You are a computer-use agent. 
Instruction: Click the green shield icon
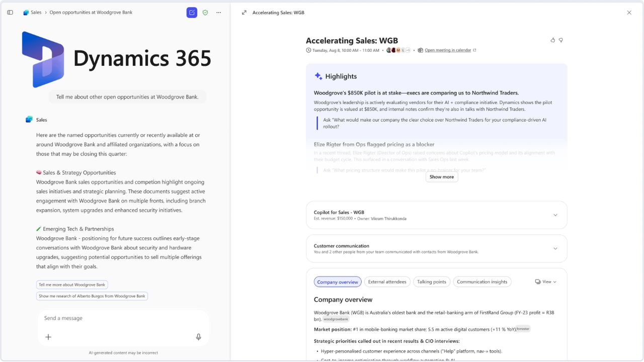point(205,13)
